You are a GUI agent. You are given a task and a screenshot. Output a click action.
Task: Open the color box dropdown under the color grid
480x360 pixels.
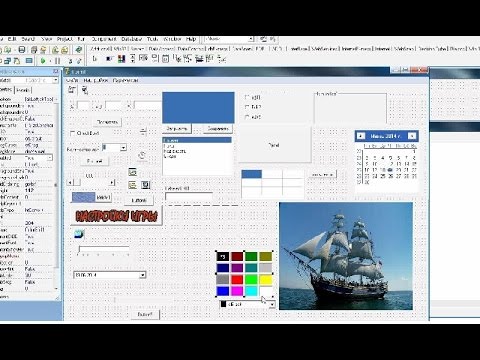tap(272, 304)
